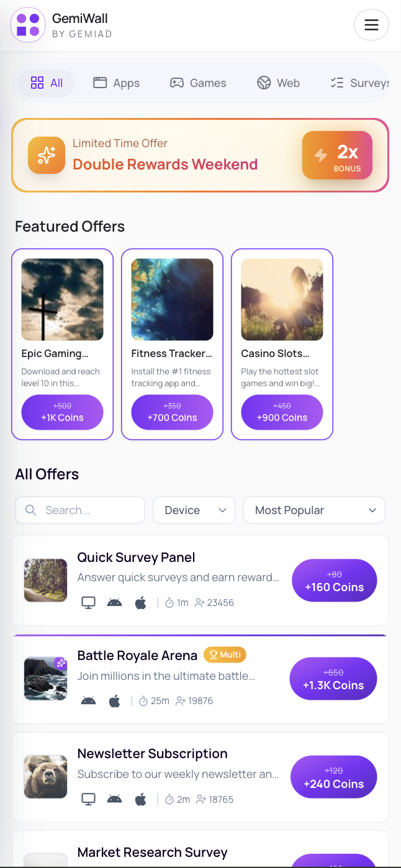Click the 2x Bonus lightning badge
Screen dimensions: 401x868
coord(337,155)
